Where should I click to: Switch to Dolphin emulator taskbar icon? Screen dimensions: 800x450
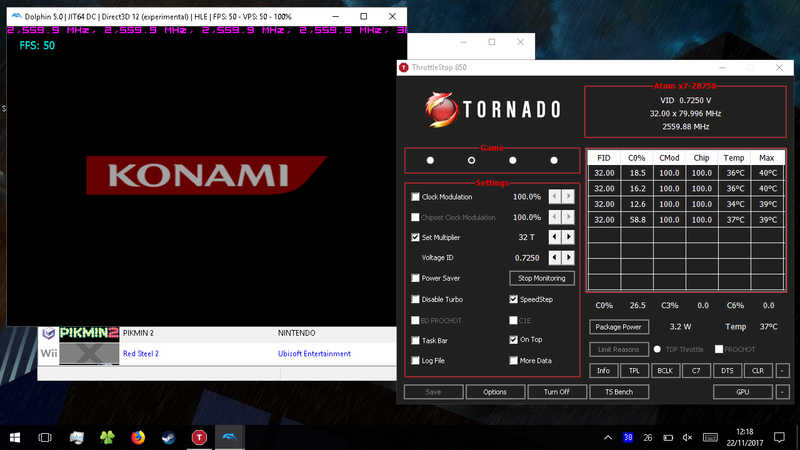(x=230, y=437)
